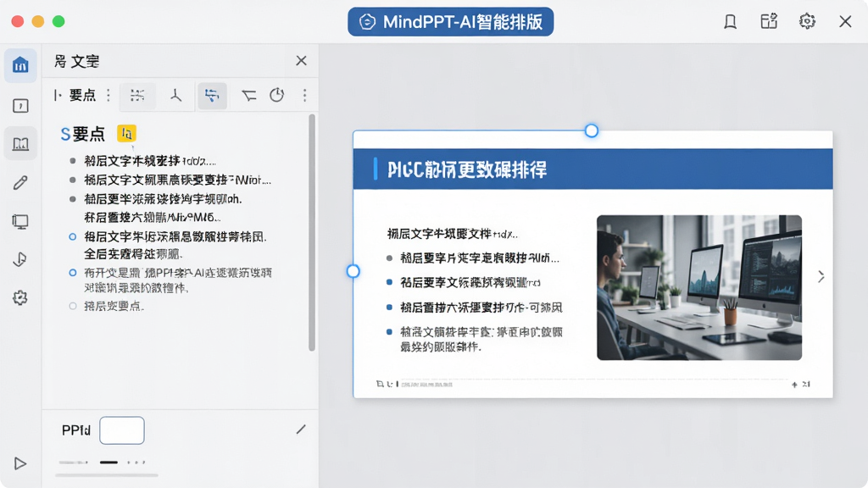Open the dots menu next to 要点 label
This screenshot has height=488, width=868.
(x=108, y=95)
